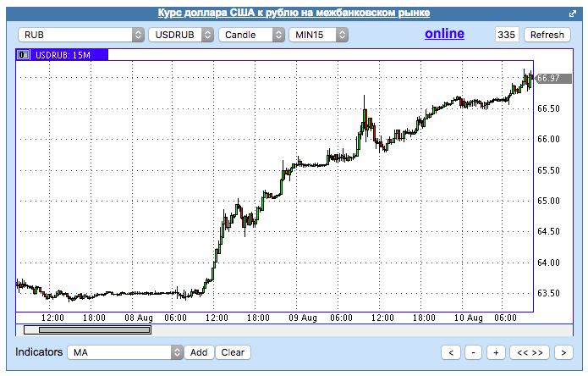This screenshot has height=376, width=588.
Task: Open the ruble exchange rate title link
Action: (294, 13)
